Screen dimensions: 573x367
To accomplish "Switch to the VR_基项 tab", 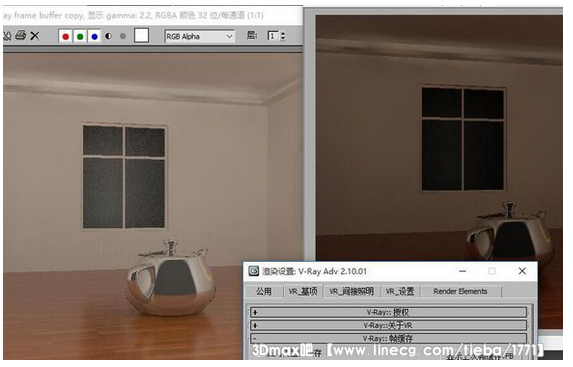I will tap(303, 291).
